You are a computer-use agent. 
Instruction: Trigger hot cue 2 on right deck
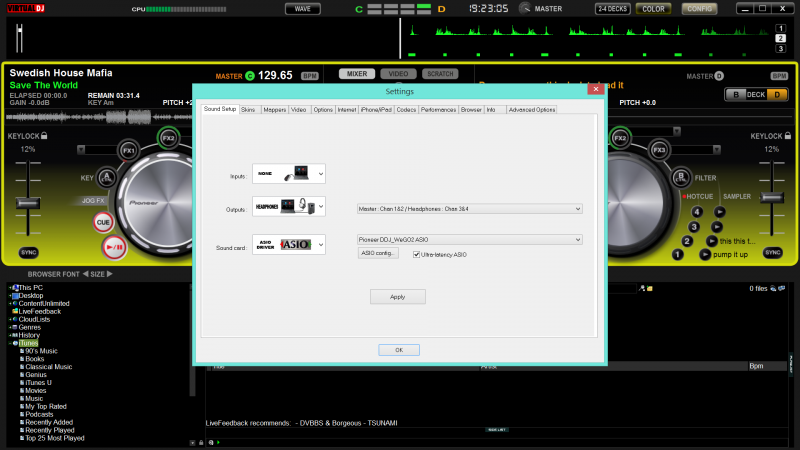point(687,241)
